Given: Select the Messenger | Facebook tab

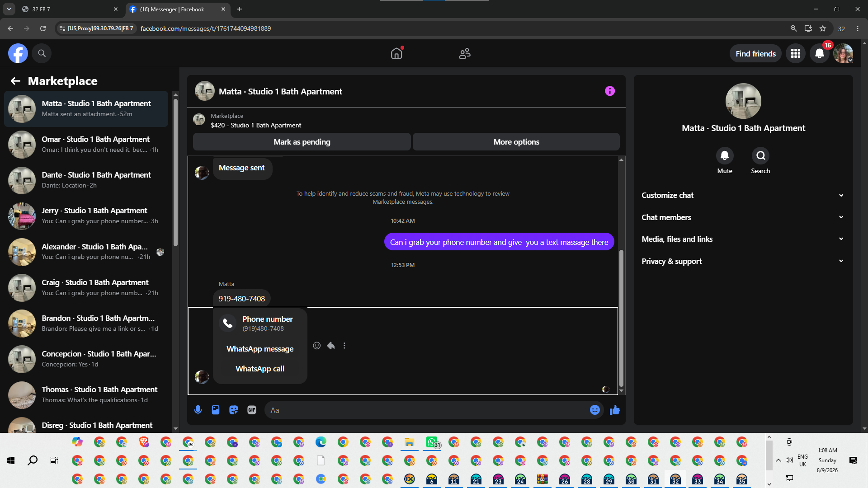Looking at the screenshot, I should point(178,9).
